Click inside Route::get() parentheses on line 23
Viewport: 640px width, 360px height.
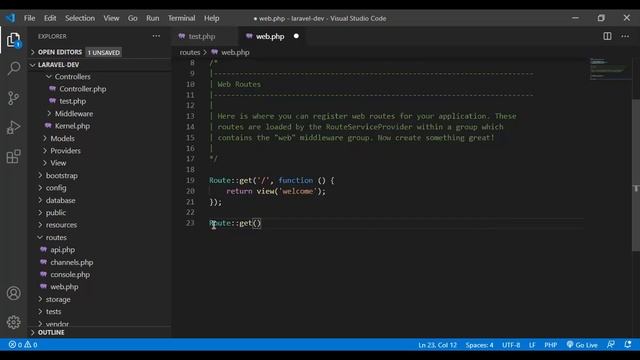pos(256,223)
